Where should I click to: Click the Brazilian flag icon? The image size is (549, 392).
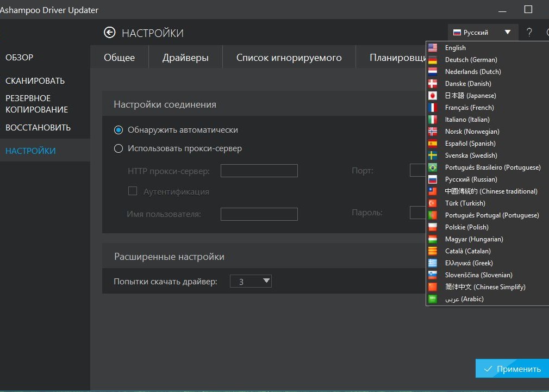click(433, 167)
